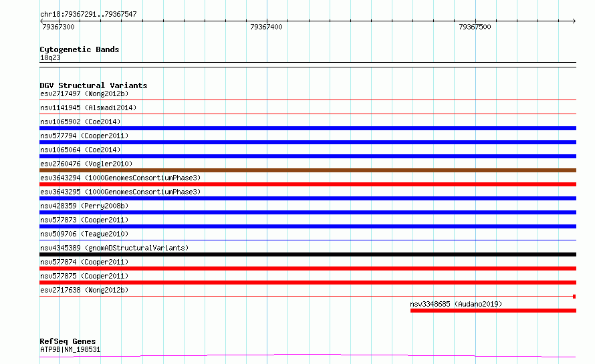Open esv3643295 (1000GenomesConsortiumPhase3) label
The width and height of the screenshot is (595, 364).
(x=120, y=192)
